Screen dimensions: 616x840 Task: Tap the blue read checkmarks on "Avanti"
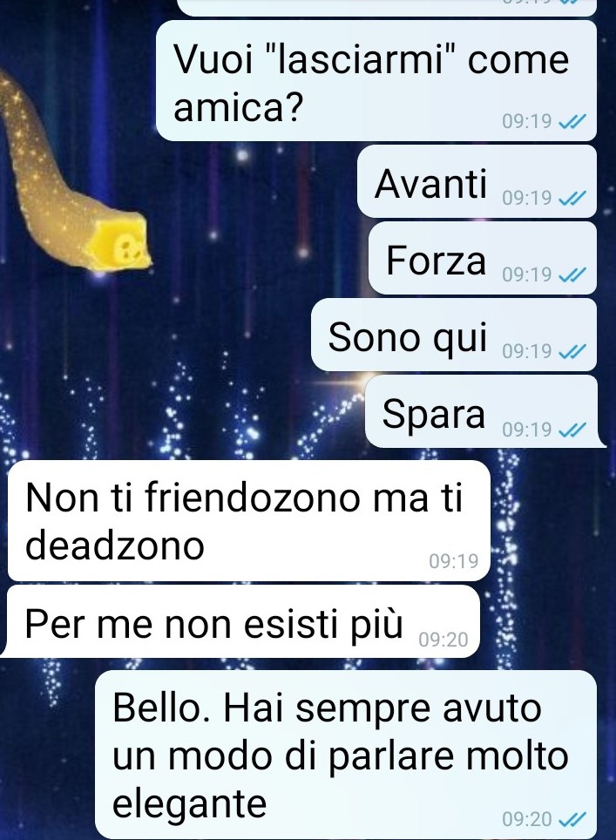pos(572,199)
